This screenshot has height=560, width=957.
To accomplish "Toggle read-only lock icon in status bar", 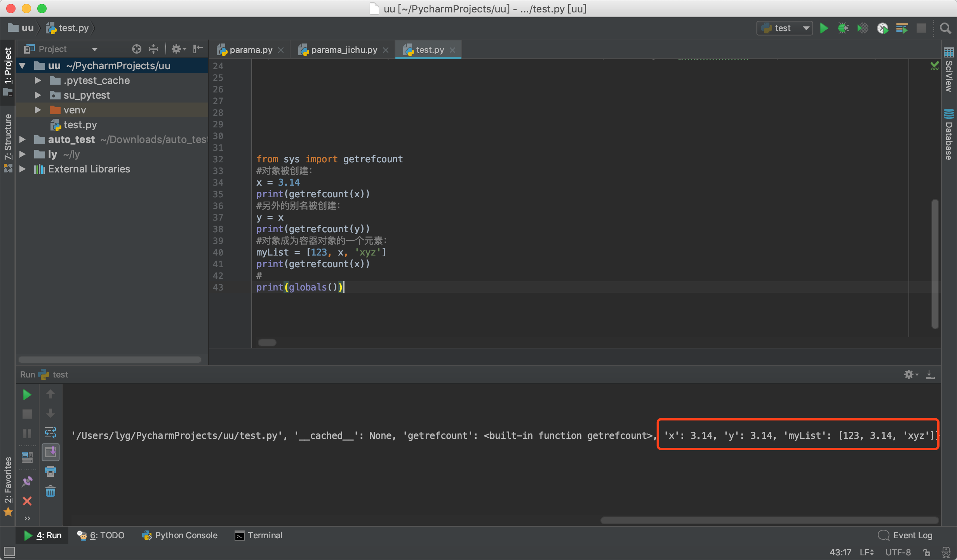I will 927,552.
